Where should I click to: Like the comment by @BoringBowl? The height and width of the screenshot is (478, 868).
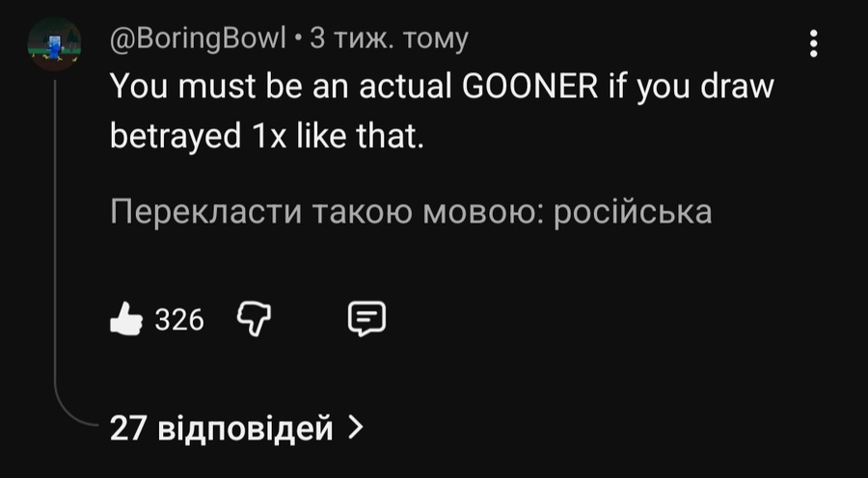[125, 319]
